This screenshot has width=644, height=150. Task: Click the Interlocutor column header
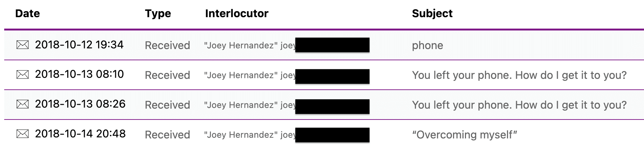(237, 13)
